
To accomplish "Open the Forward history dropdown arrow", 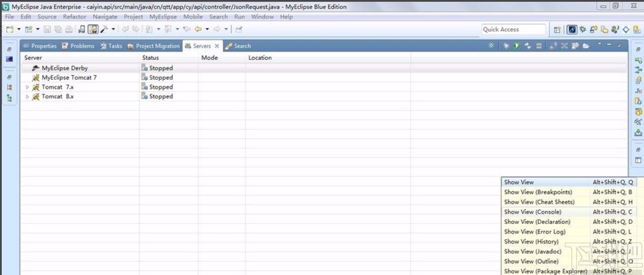I will [226, 29].
